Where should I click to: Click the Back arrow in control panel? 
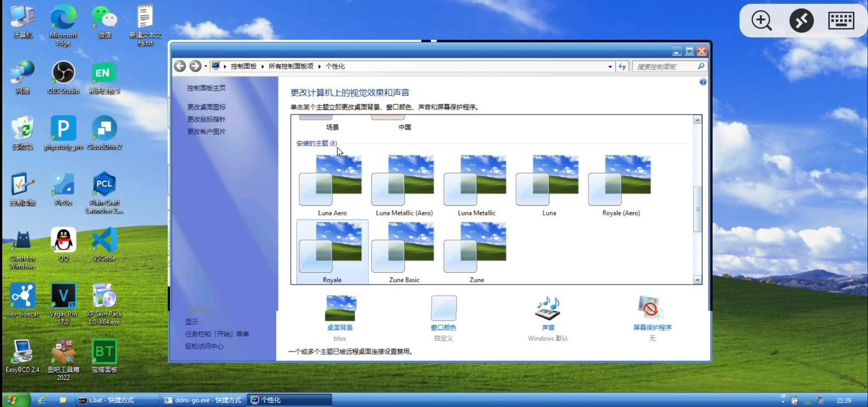(x=180, y=66)
